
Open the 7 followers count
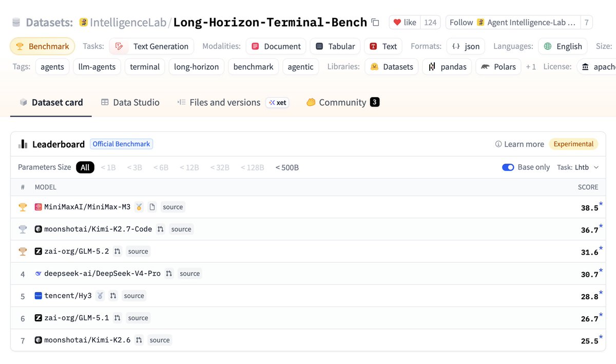(x=587, y=23)
